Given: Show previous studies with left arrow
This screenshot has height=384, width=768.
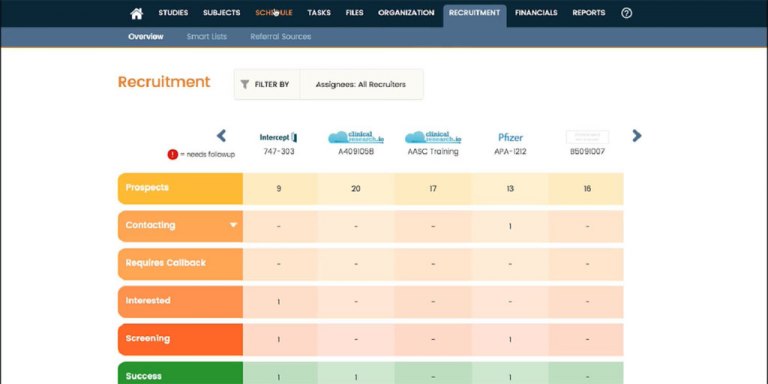Looking at the screenshot, I should pos(221,136).
